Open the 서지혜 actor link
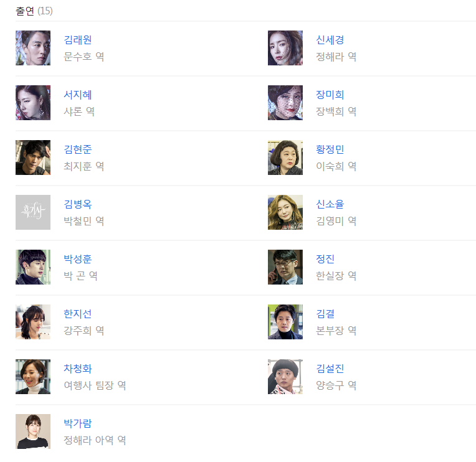The width and height of the screenshot is (476, 462). pos(78,95)
